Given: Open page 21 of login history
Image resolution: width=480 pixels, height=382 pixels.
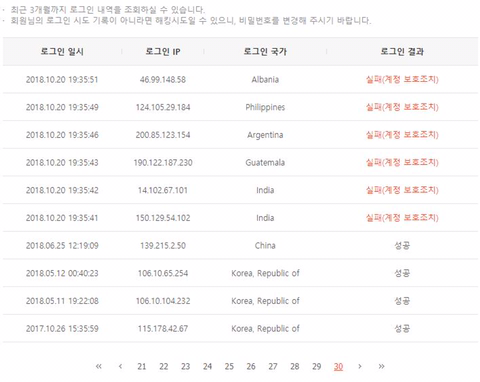Looking at the screenshot, I should pyautogui.click(x=142, y=366).
